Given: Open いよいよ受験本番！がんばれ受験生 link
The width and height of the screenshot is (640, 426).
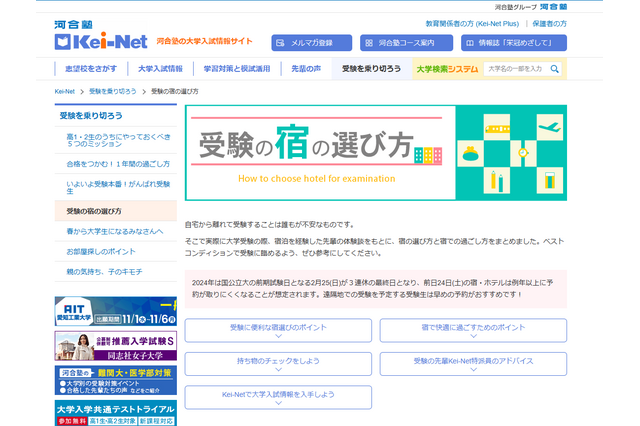Looking at the screenshot, I should pyautogui.click(x=118, y=187).
